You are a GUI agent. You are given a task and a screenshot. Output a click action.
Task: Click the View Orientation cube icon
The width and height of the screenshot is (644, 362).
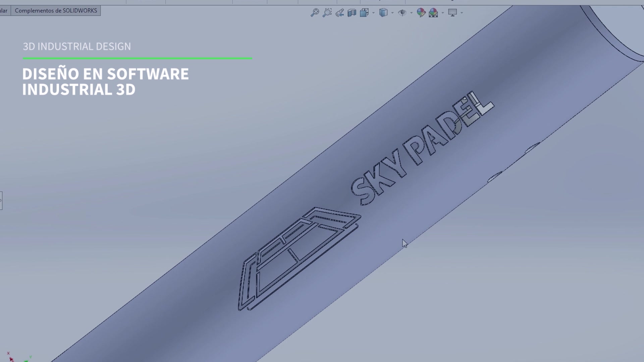click(364, 13)
